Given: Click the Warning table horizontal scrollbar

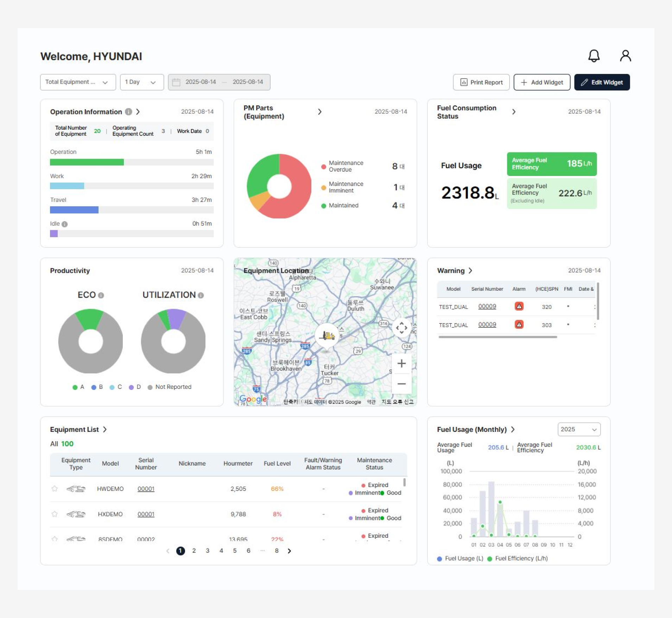Looking at the screenshot, I should (497, 337).
